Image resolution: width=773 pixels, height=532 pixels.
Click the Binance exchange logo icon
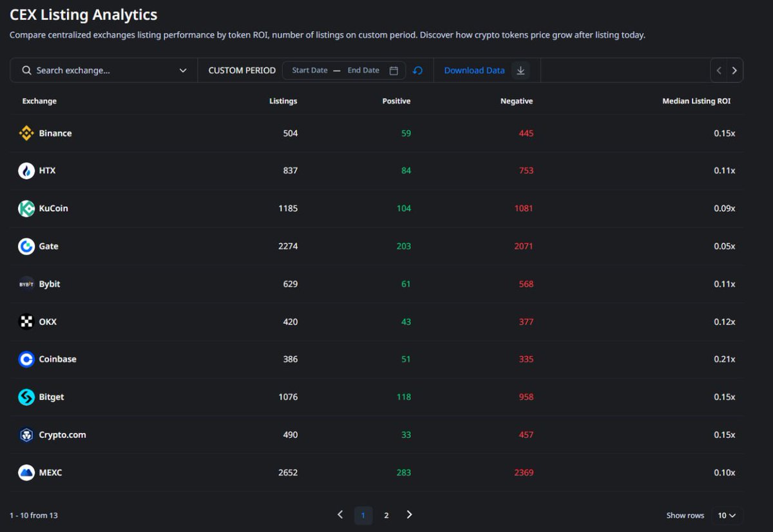[x=26, y=133]
